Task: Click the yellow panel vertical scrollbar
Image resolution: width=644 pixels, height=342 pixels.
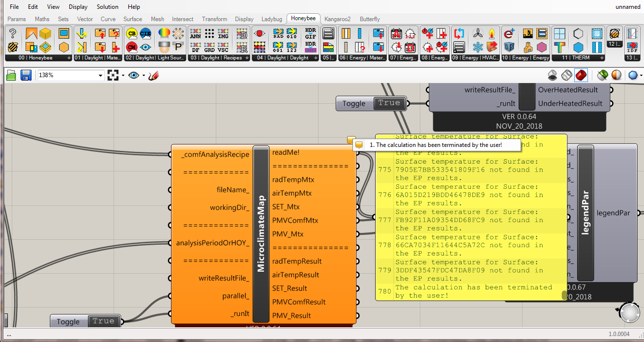Action: (x=564, y=295)
